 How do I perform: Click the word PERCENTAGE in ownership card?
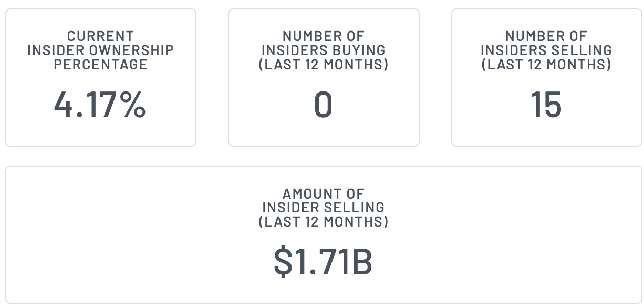(100, 65)
